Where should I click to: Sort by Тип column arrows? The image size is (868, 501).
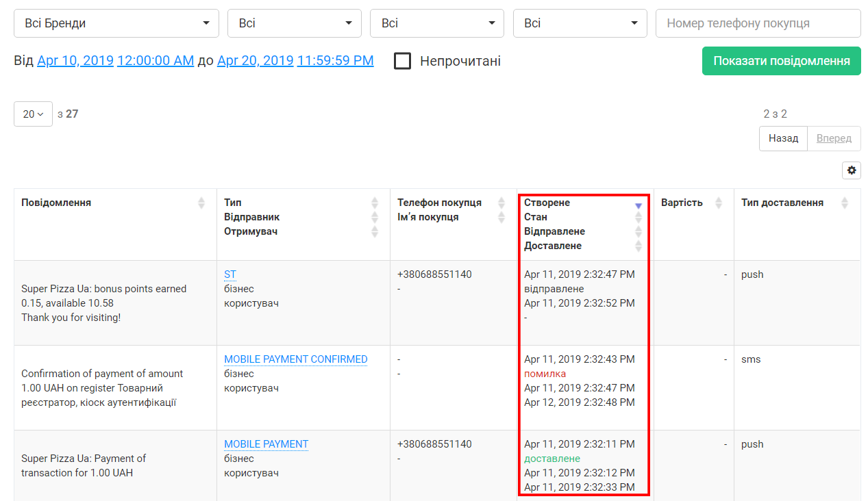[x=375, y=203]
